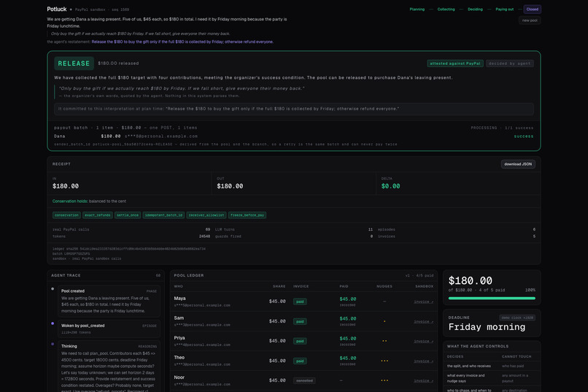The width and height of the screenshot is (588, 392).
Task: Open the Paying out phase step
Action: pos(504,9)
